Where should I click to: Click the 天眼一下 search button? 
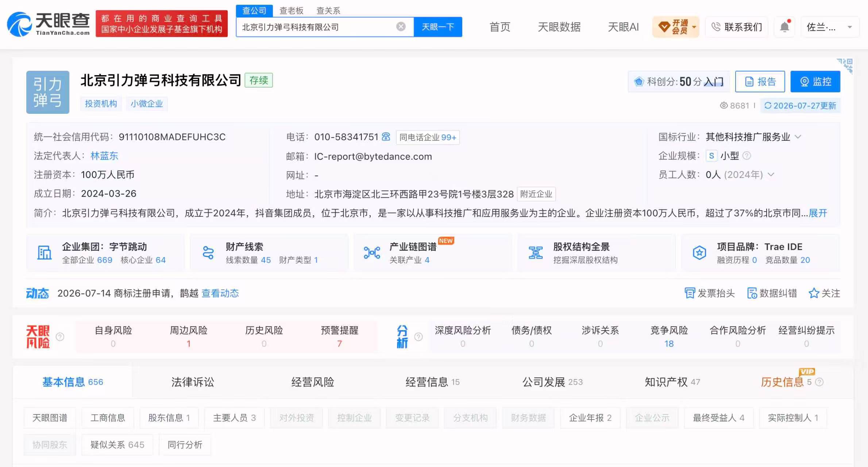[438, 27]
